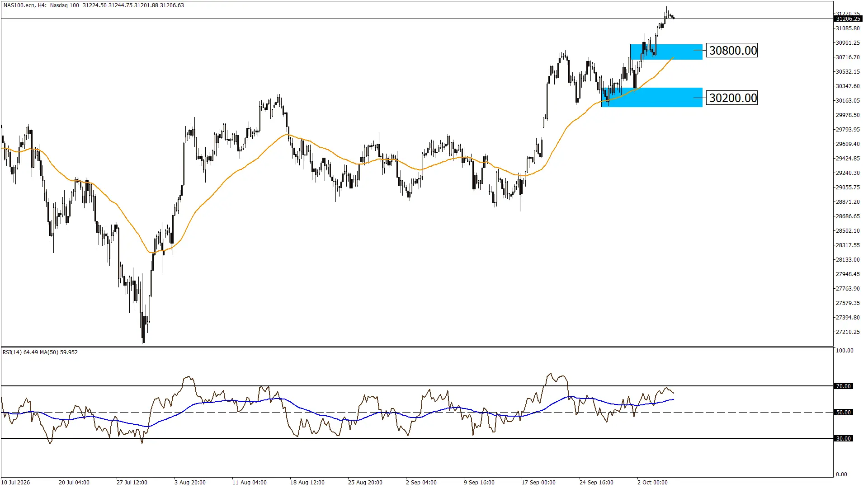868x488 pixels.
Task: Click the RSI 50.00 level label
Action: (844, 412)
